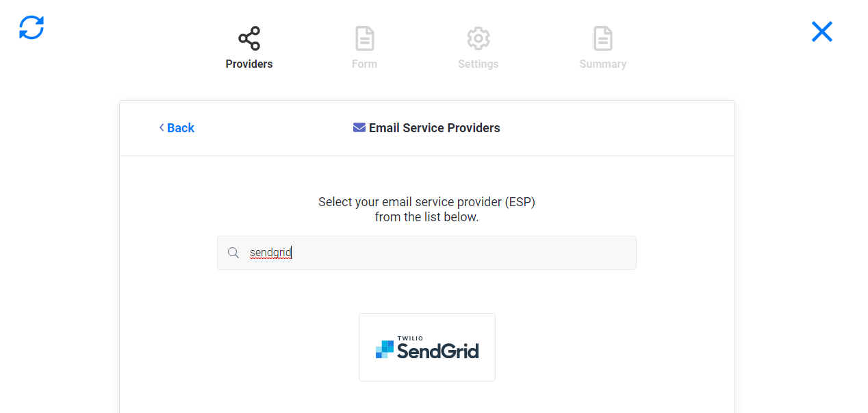The width and height of the screenshot is (868, 413).
Task: Click the Settings gear icon
Action: [478, 38]
